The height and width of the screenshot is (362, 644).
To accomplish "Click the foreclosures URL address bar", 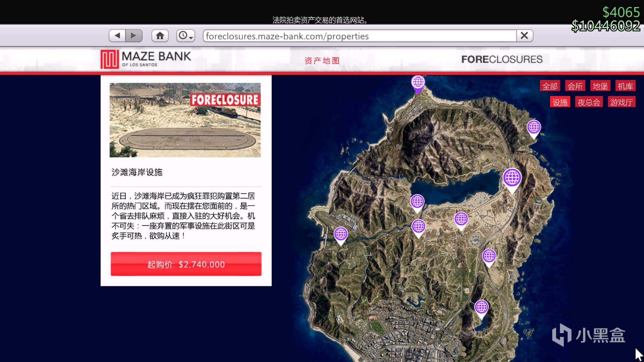I will click(x=359, y=36).
